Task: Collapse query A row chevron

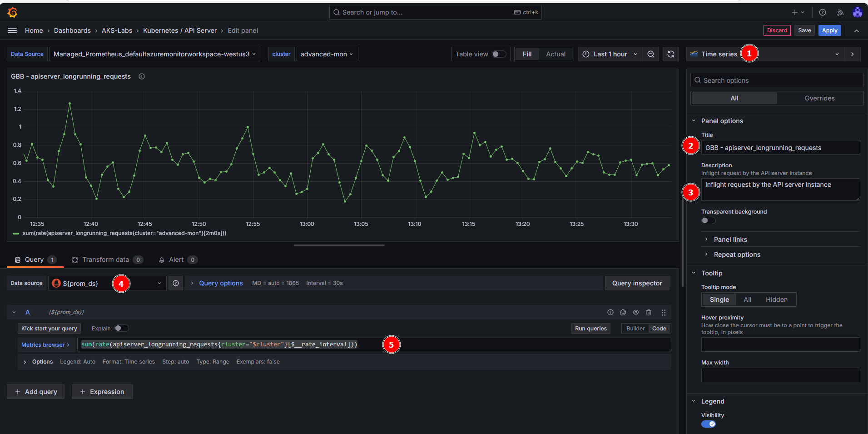Action: [14, 312]
